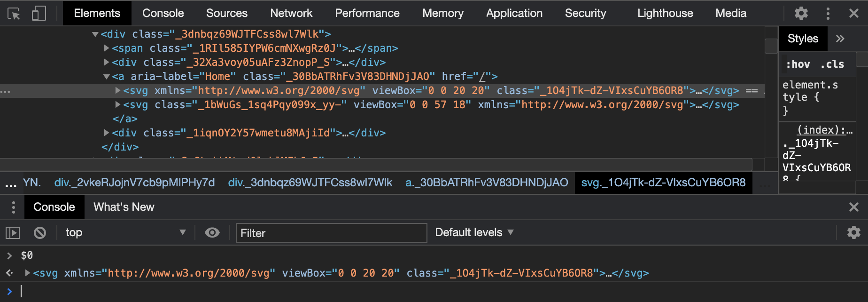This screenshot has width=868, height=302.
Task: Open the customize DevTools three-dot menu
Action: coord(828,13)
